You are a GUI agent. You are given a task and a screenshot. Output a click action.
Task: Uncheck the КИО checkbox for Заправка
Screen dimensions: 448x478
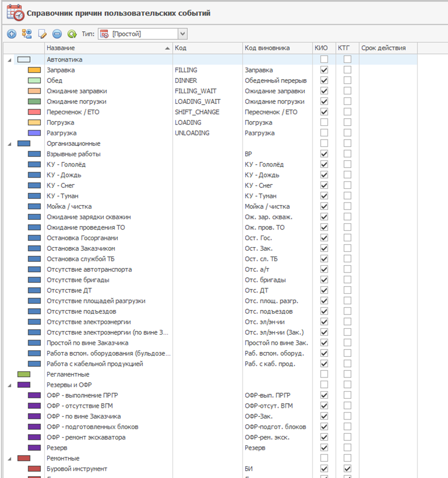324,70
